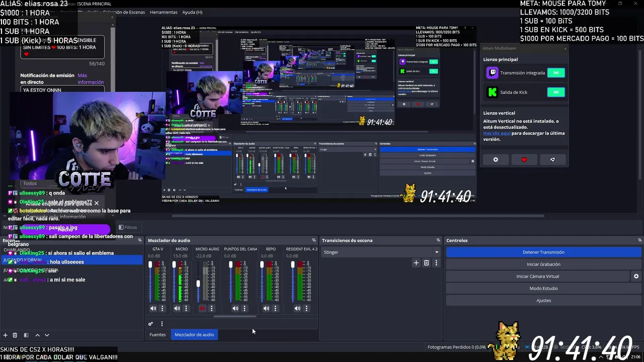Open Ajustes settings button

pyautogui.click(x=543, y=300)
